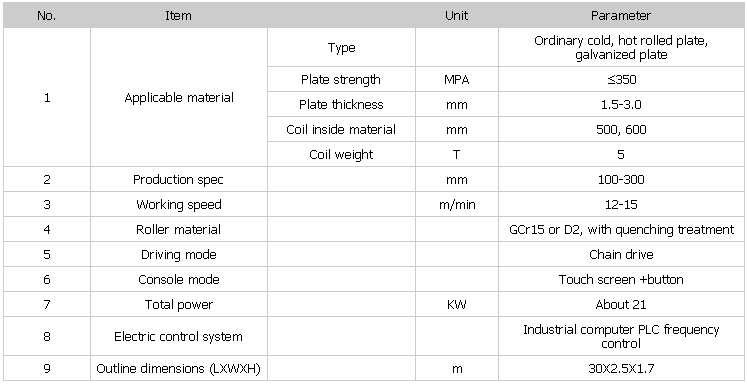This screenshot has height=386, width=747.
Task: Click the "1.5-3.0" thickness value
Action: pos(621,104)
